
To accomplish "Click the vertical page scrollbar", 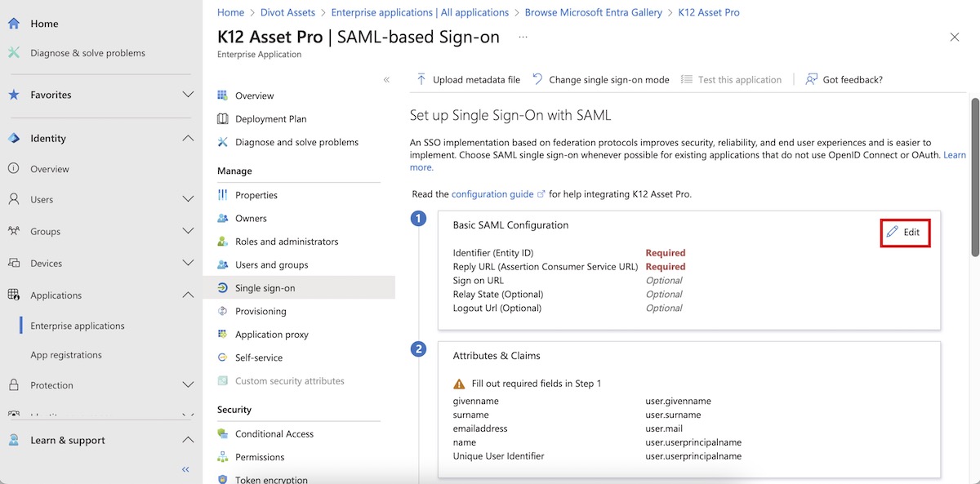I will pyautogui.click(x=974, y=180).
